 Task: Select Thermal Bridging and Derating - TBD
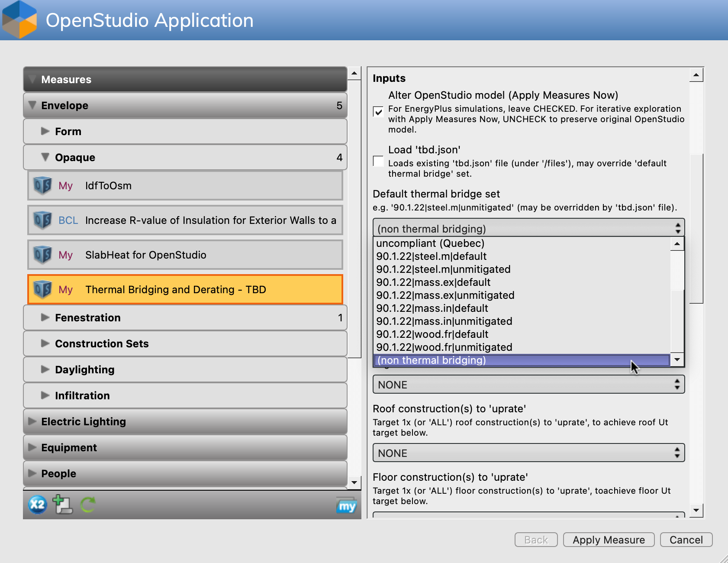click(185, 289)
